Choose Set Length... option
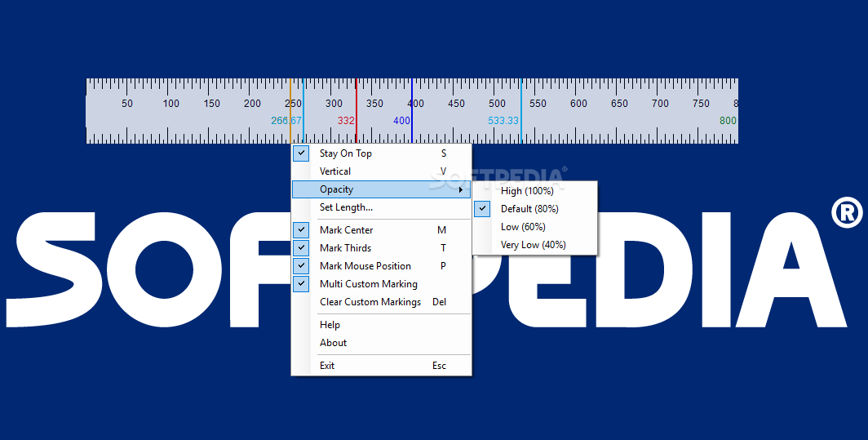The height and width of the screenshot is (440, 868). [x=382, y=207]
